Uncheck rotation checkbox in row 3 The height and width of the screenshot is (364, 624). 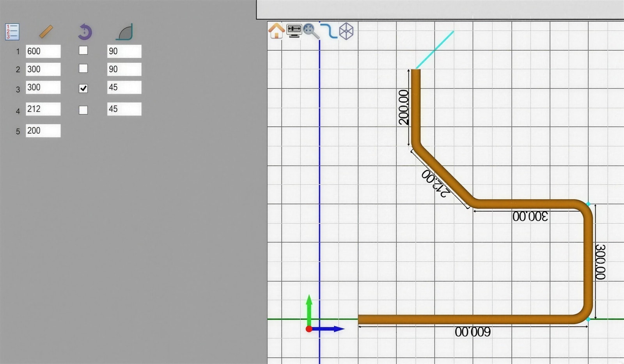point(83,88)
